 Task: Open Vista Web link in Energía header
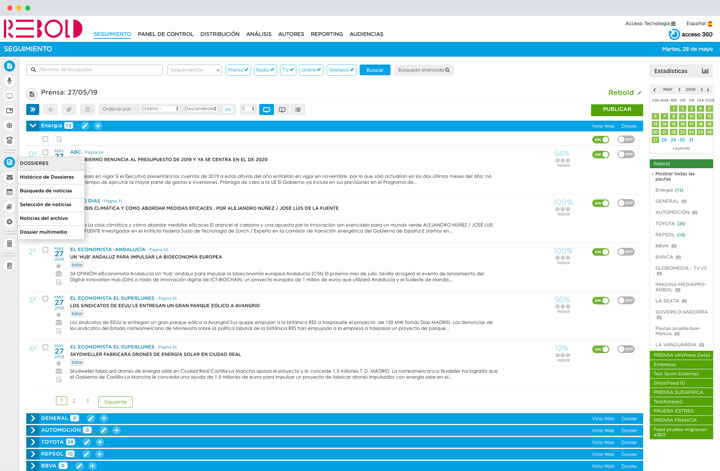tap(603, 126)
